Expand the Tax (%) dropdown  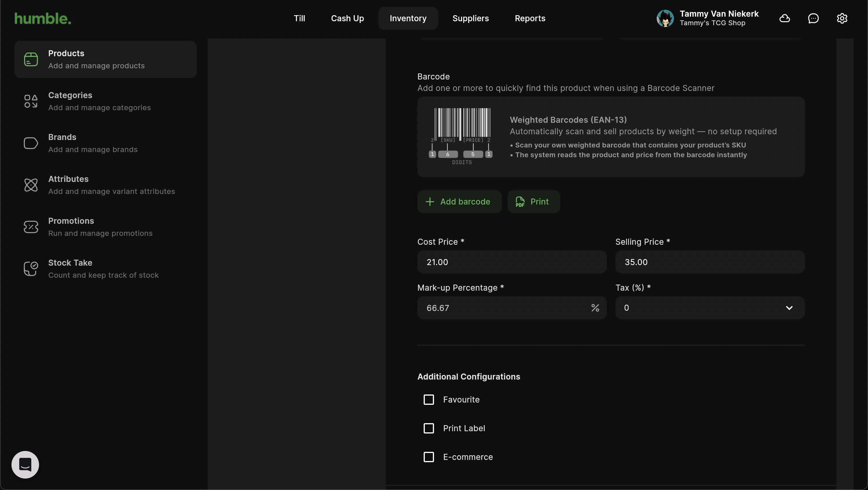click(x=710, y=308)
